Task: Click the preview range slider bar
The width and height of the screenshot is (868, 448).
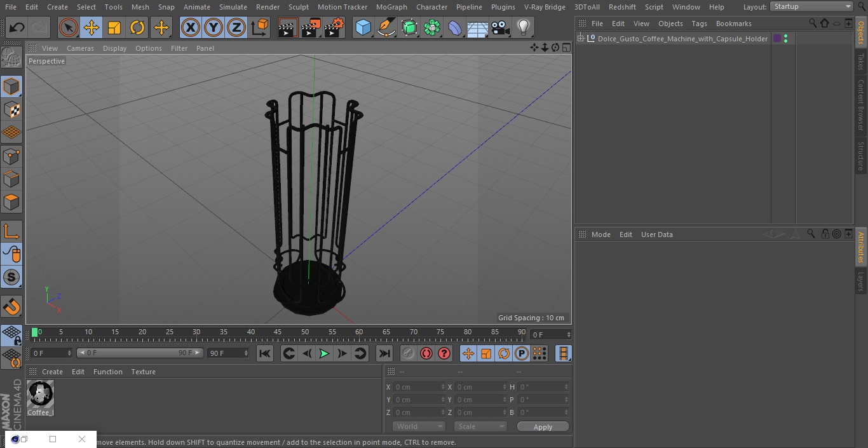Action: coord(140,353)
